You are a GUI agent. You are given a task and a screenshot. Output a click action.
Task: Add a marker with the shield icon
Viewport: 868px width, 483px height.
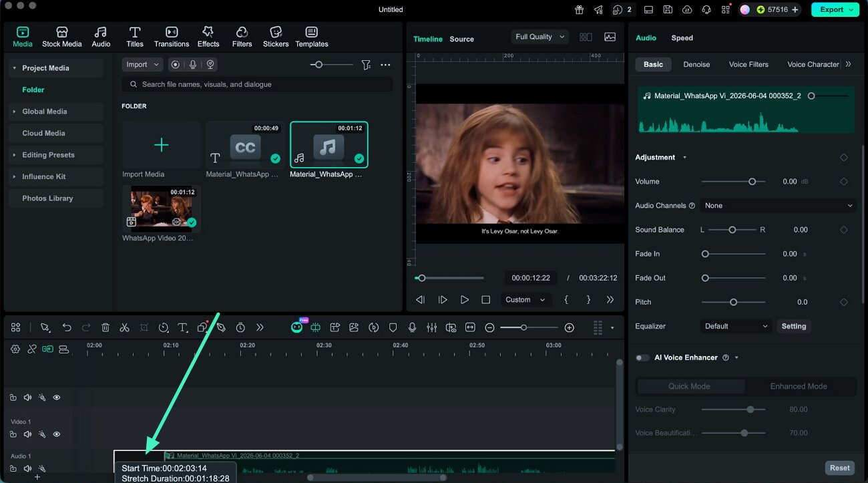point(393,327)
